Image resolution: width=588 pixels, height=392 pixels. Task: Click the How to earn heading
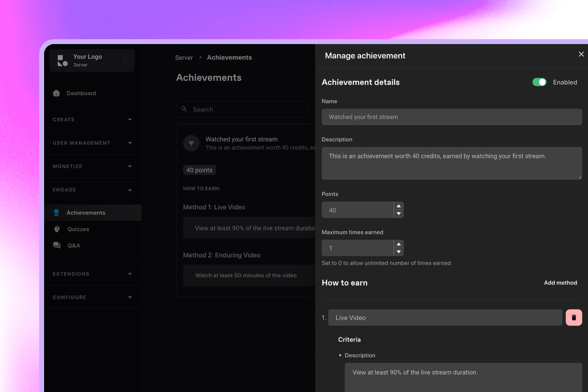pos(345,283)
